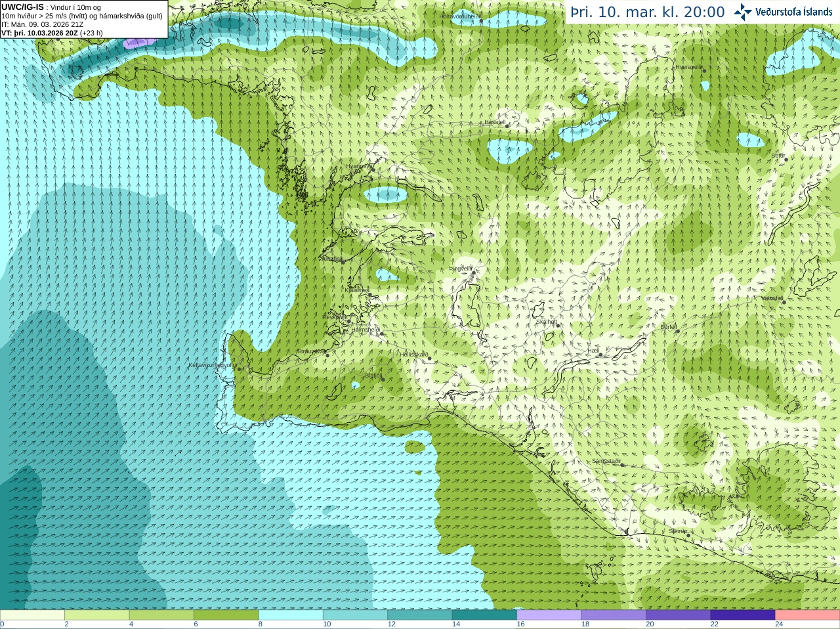Click the Hellisskarð station label

(x=414, y=355)
